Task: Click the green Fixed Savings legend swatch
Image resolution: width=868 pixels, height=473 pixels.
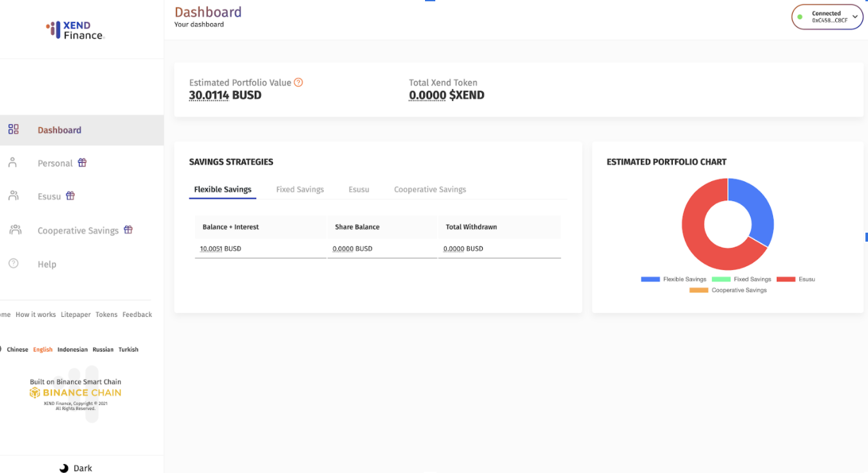Action: [x=721, y=280]
